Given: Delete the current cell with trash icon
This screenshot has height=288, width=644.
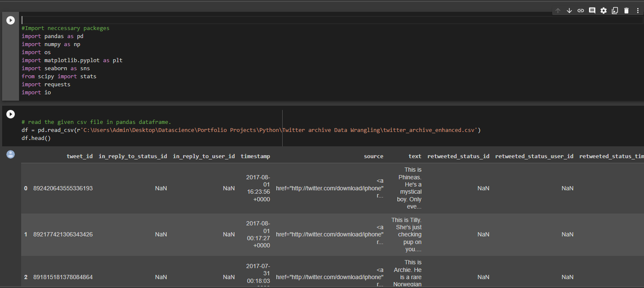Looking at the screenshot, I should 626,10.
